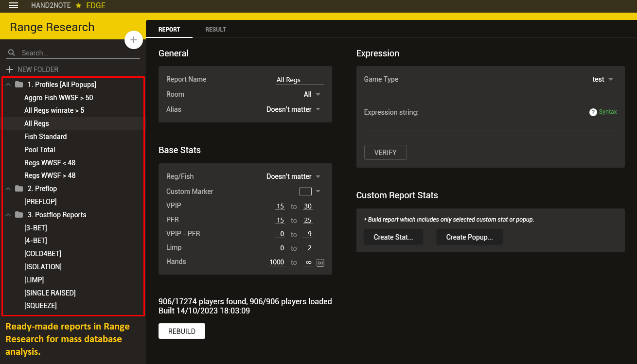Switch to the RESULT tab
The image size is (637, 364).
[215, 30]
